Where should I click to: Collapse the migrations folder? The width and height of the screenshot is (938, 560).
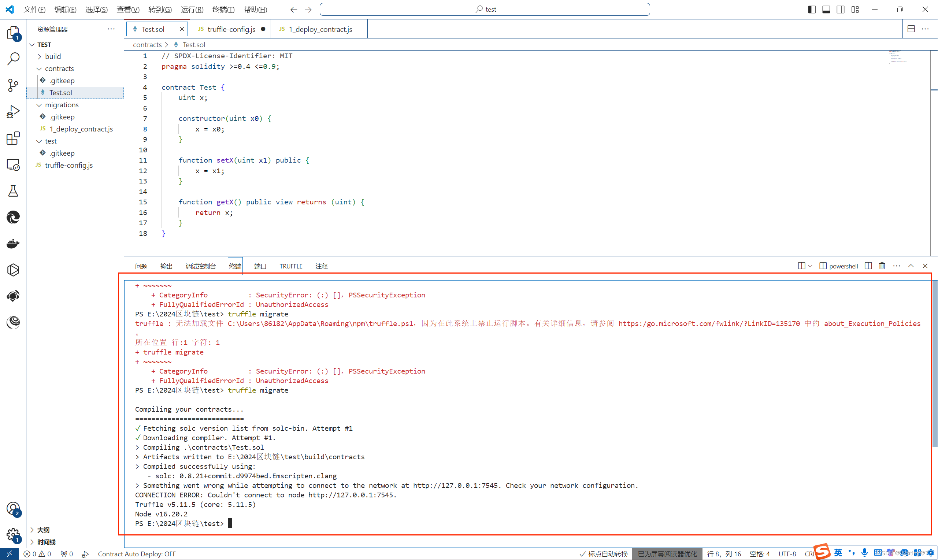click(62, 104)
